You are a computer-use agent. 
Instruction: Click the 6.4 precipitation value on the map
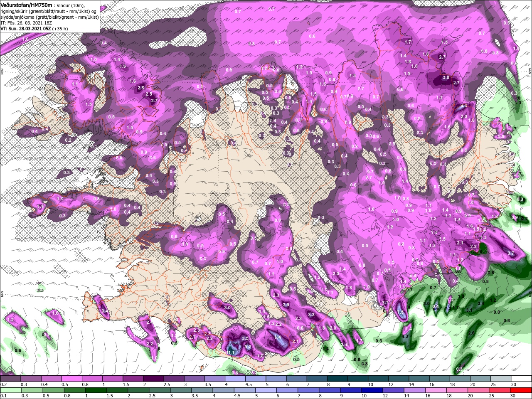coord(278,337)
